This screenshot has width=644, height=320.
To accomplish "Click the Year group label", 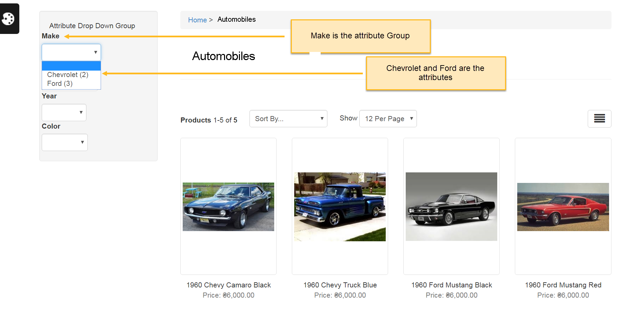I will [x=49, y=96].
